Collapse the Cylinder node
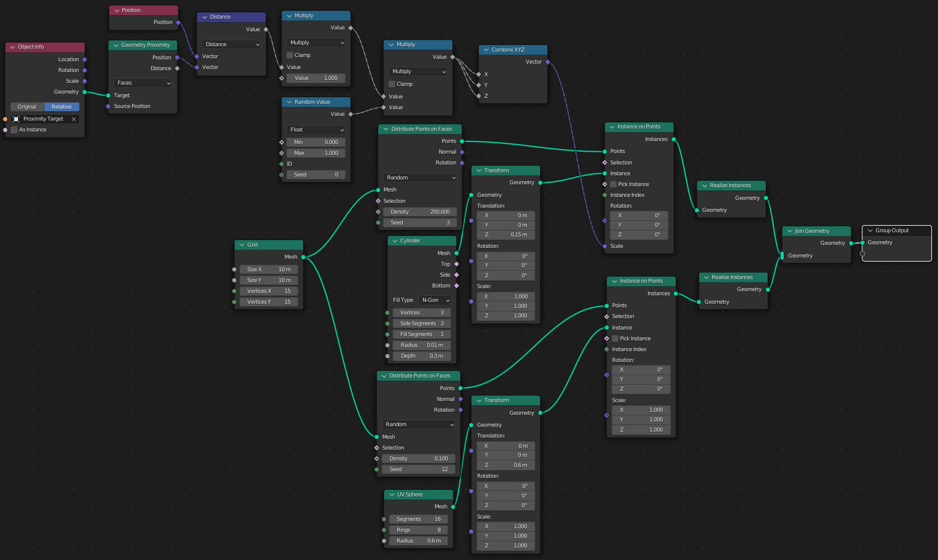This screenshot has width=938, height=560. [395, 241]
